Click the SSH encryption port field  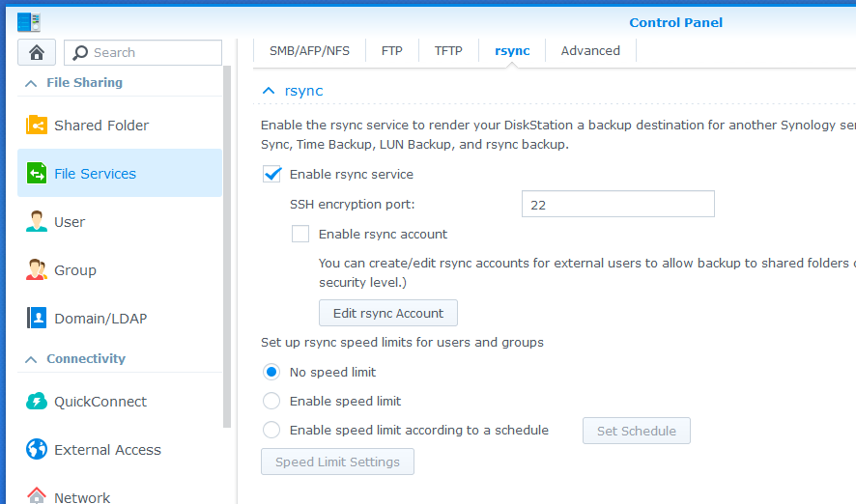(618, 204)
